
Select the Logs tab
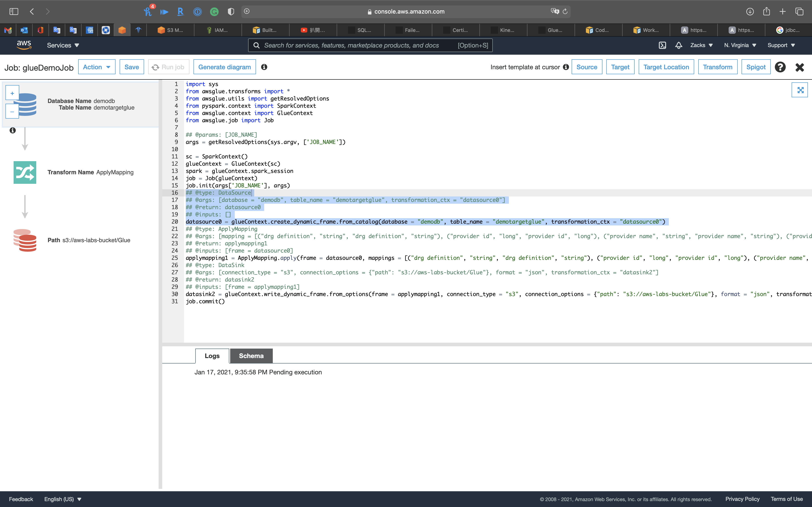(x=212, y=356)
